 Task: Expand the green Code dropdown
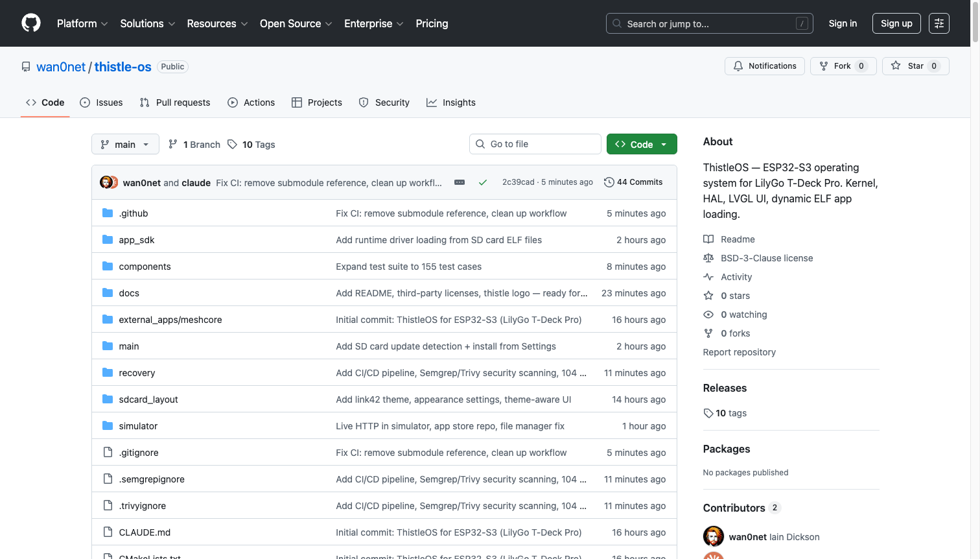point(641,144)
